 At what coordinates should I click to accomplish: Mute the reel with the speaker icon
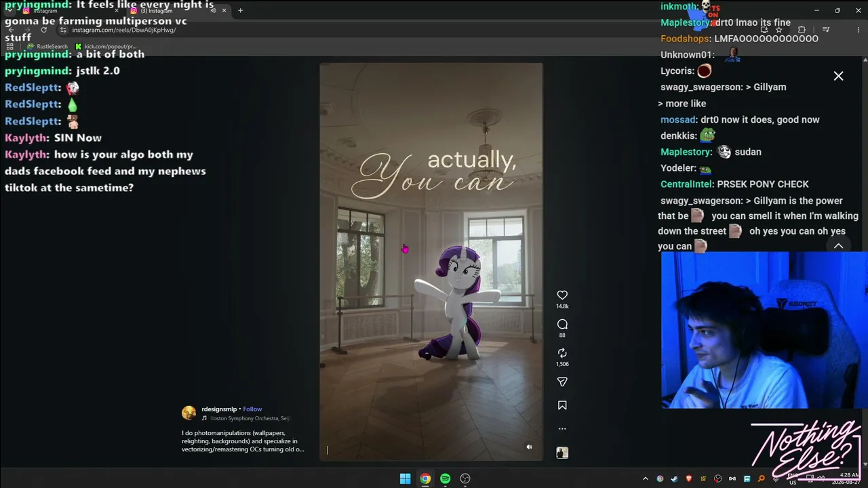tap(530, 447)
